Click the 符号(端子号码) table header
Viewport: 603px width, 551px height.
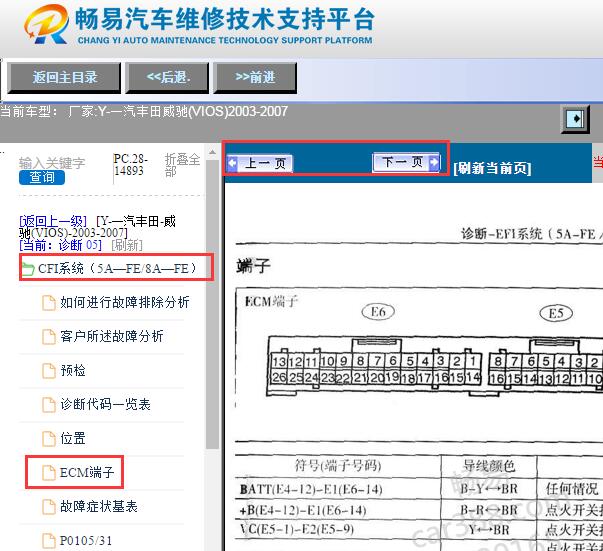coord(338,466)
